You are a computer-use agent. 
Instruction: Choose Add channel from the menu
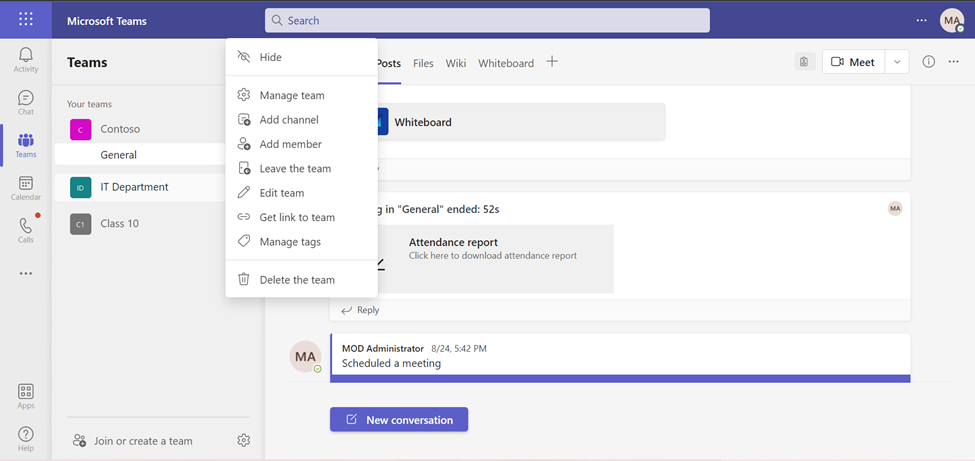tap(302, 119)
